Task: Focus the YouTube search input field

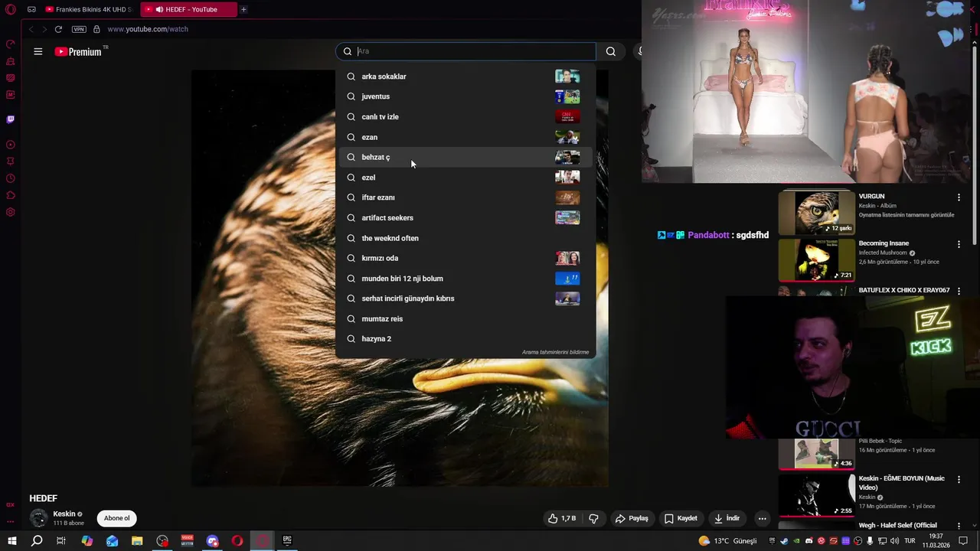Action: pos(465,51)
